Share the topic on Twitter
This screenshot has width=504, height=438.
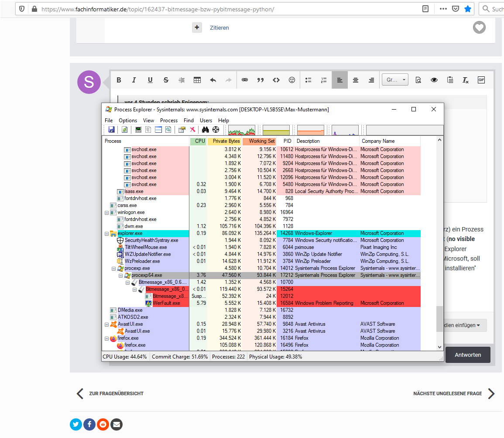(x=76, y=424)
